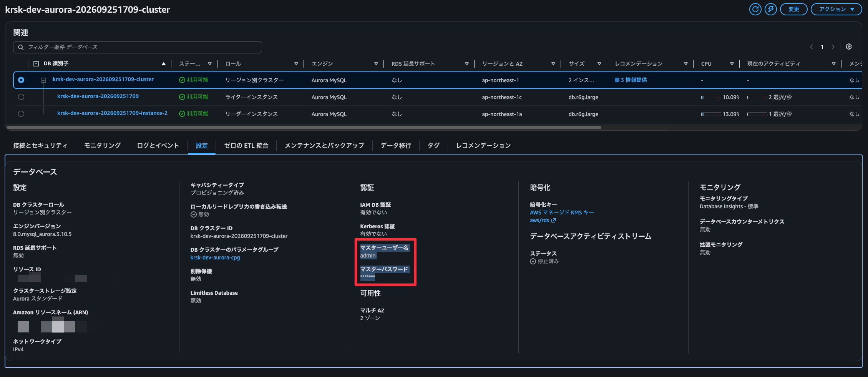Open krsk-dev-aurora-202609251709 writer instance link

98,96
